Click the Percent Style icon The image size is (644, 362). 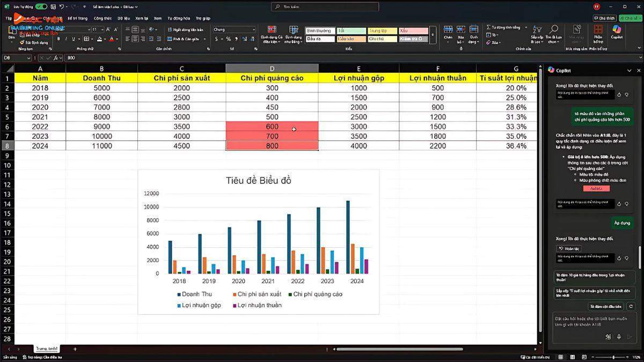[229, 39]
